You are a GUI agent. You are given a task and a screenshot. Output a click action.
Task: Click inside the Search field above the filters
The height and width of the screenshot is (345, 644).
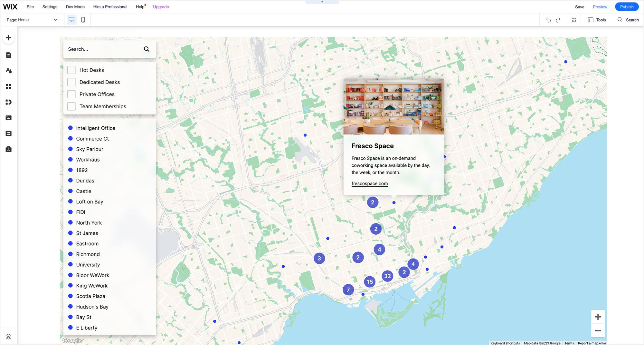103,49
